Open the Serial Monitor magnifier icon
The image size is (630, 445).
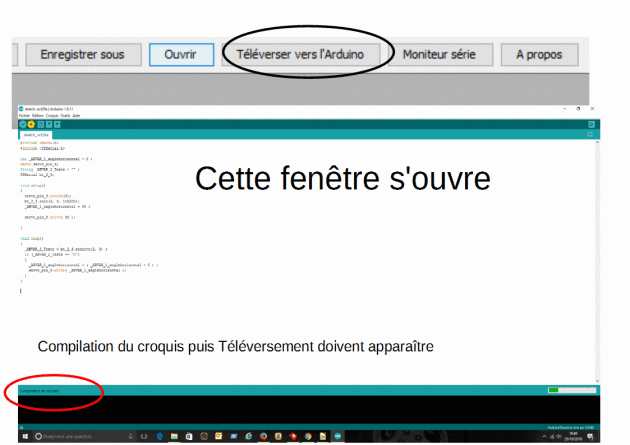(591, 124)
